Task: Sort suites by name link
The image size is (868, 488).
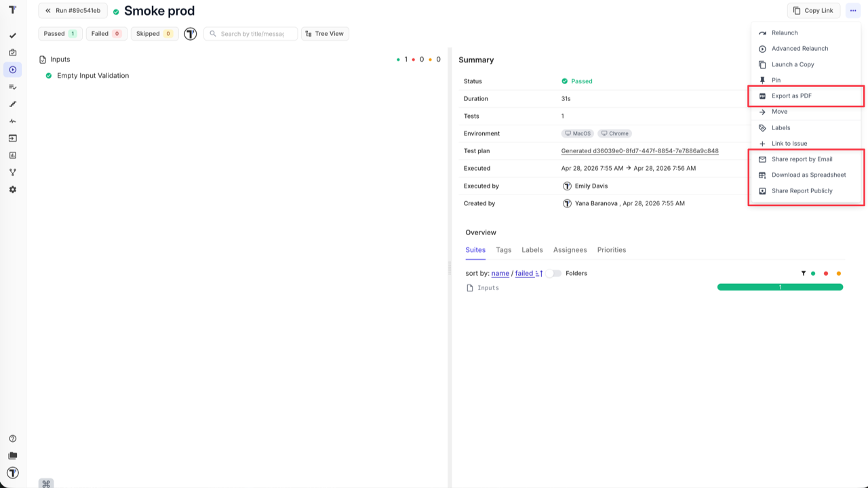Action: click(x=500, y=274)
